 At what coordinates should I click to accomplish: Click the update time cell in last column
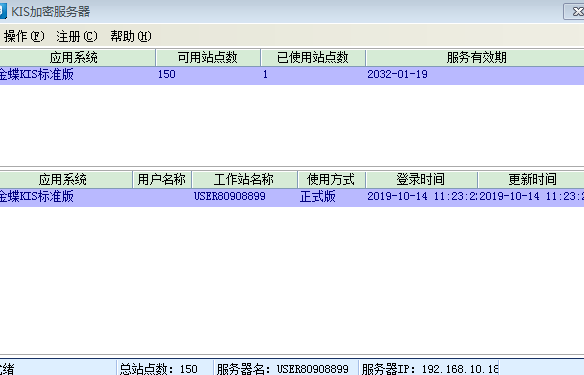click(x=531, y=196)
